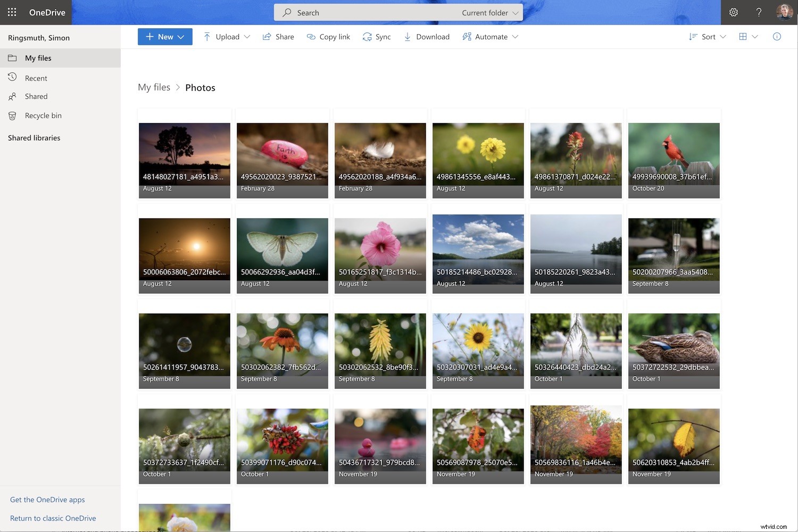Screen dimensions: 798x532
Task: Open the details pane info icon
Action: click(777, 37)
